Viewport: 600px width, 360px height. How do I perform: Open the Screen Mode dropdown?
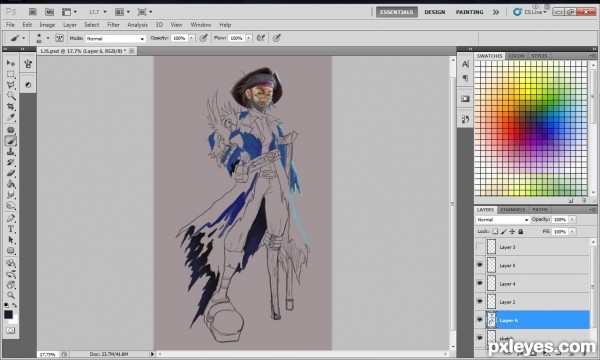[x=145, y=12]
